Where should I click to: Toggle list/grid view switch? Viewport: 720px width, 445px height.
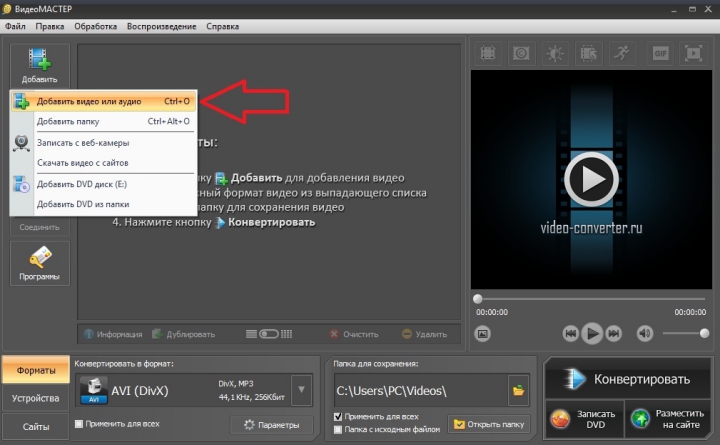(x=269, y=334)
